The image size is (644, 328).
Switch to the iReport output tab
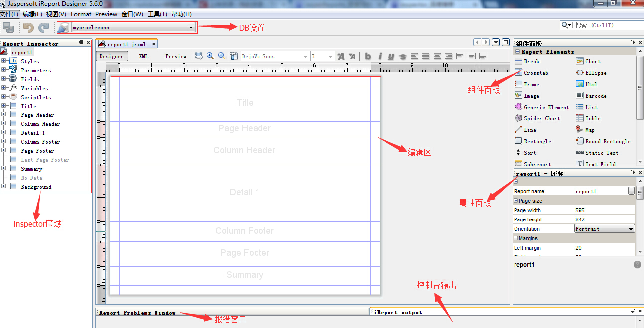tap(397, 312)
